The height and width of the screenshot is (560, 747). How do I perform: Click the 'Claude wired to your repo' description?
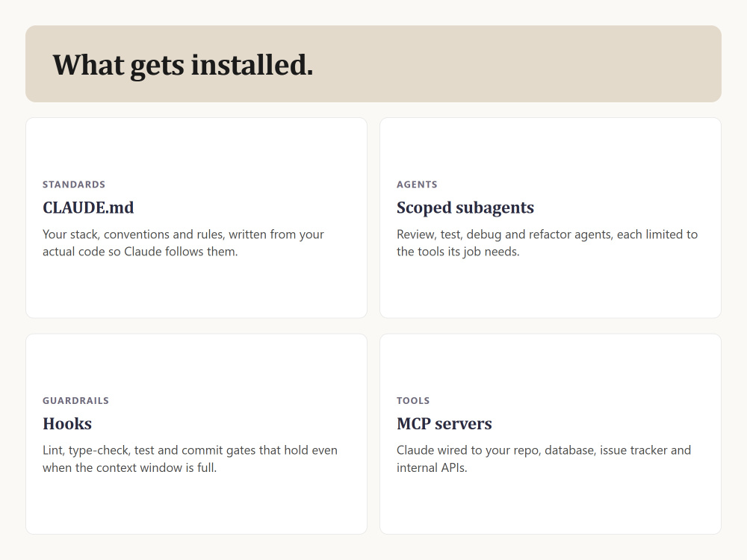coord(544,459)
